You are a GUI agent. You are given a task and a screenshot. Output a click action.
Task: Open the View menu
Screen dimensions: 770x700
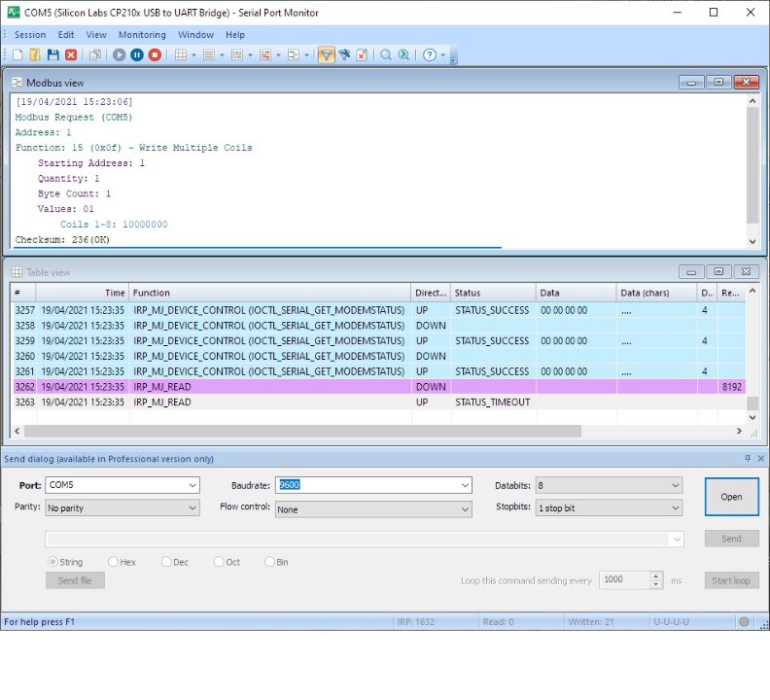[x=96, y=35]
